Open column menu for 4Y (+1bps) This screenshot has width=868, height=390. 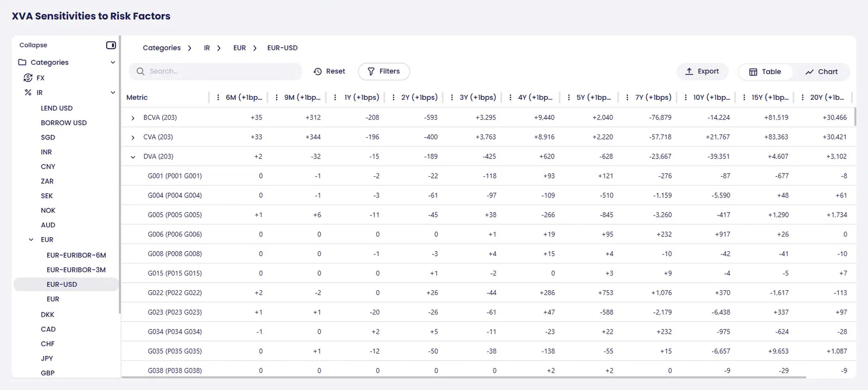coord(510,98)
